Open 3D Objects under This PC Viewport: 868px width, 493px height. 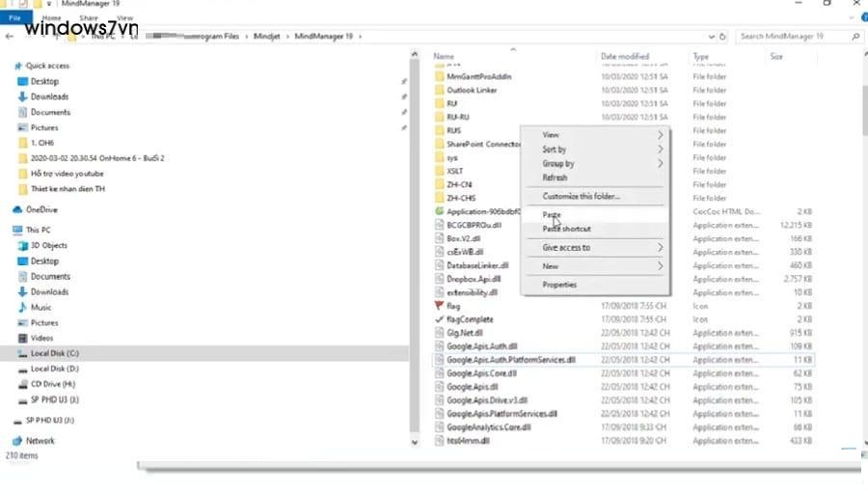click(x=49, y=245)
